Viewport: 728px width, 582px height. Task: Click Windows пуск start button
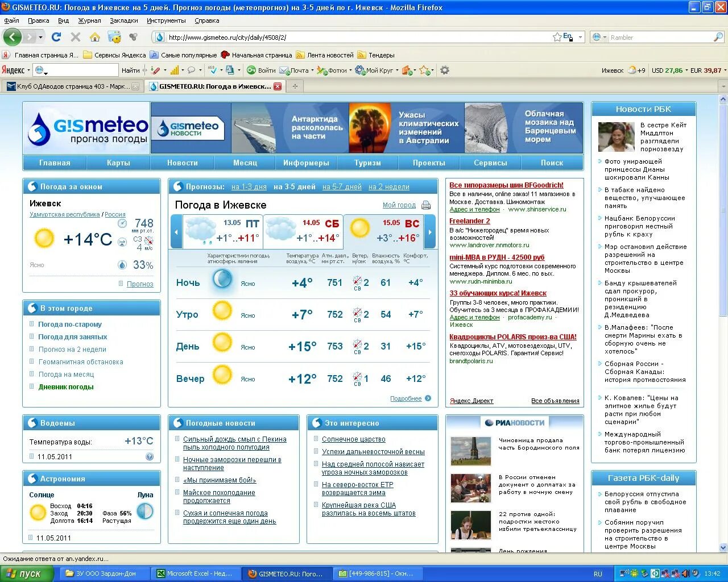point(27,573)
